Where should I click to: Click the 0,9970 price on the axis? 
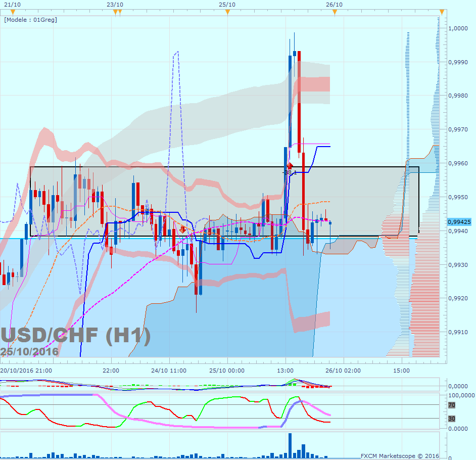(x=458, y=129)
